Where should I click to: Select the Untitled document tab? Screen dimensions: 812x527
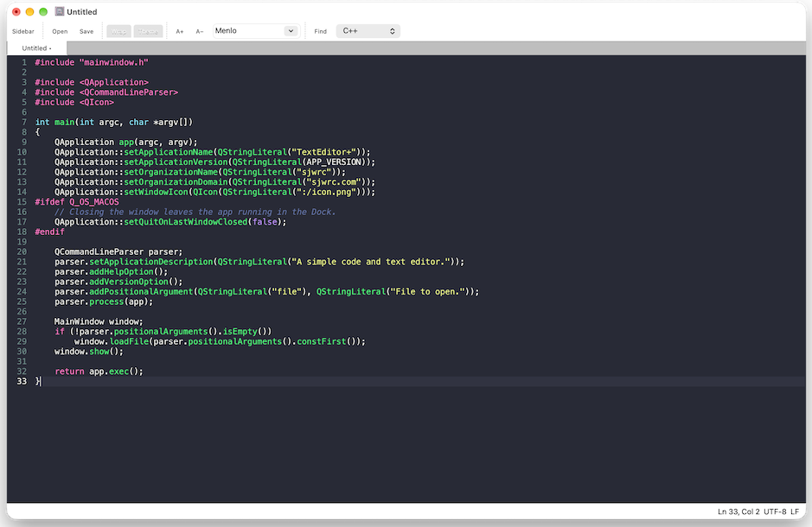pyautogui.click(x=37, y=48)
